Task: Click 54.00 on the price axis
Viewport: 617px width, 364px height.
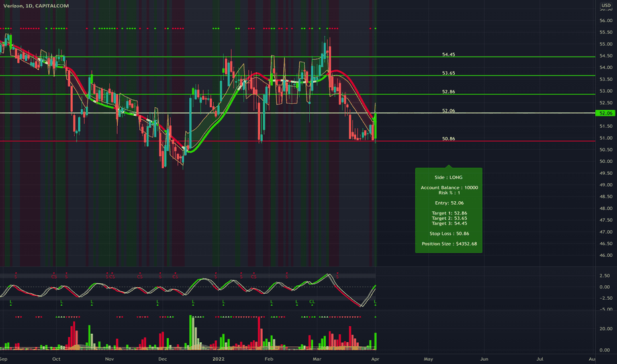Action: [606, 68]
